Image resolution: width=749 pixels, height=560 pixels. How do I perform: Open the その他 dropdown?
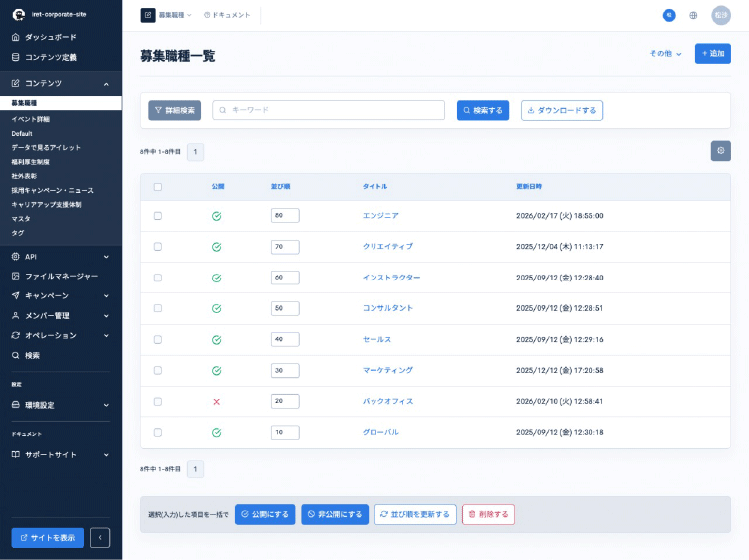pyautogui.click(x=665, y=54)
